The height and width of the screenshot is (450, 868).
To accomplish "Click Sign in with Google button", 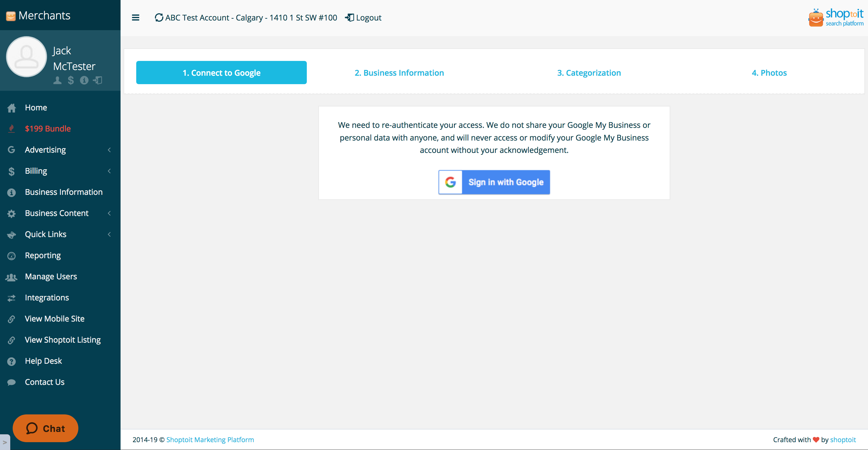I will [x=494, y=182].
